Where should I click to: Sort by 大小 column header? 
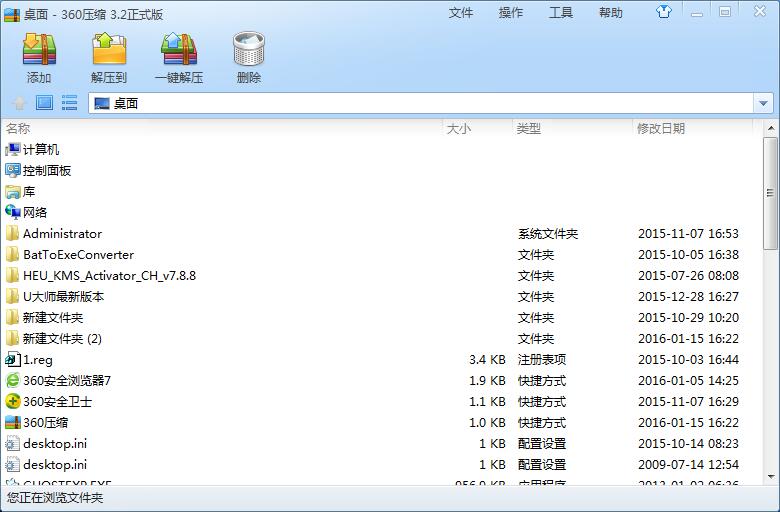pos(459,128)
